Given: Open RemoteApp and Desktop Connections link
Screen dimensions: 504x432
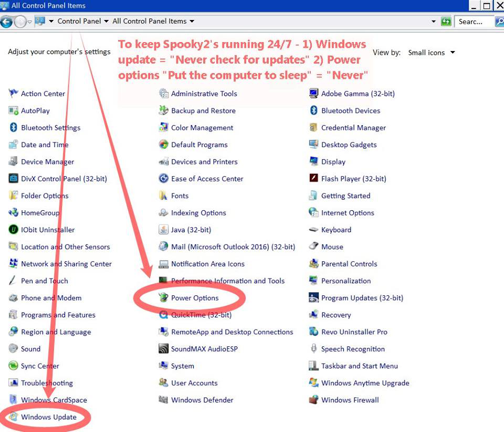Looking at the screenshot, I should pyautogui.click(x=232, y=332).
